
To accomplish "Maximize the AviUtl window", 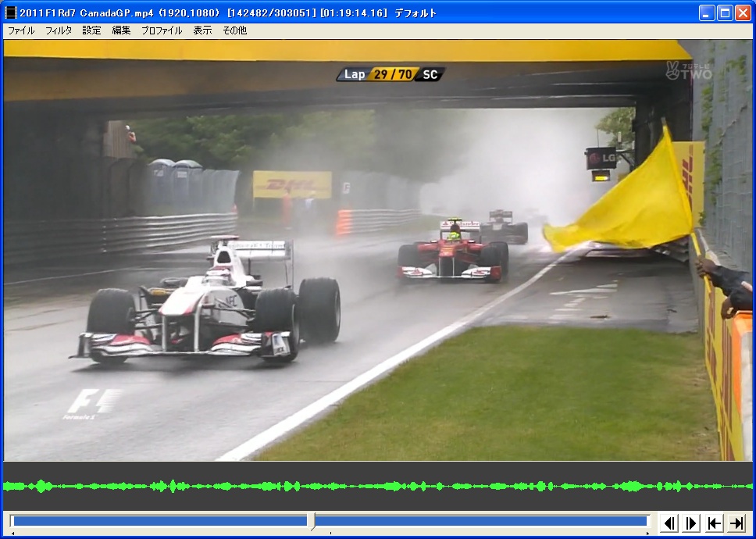I will 724,12.
